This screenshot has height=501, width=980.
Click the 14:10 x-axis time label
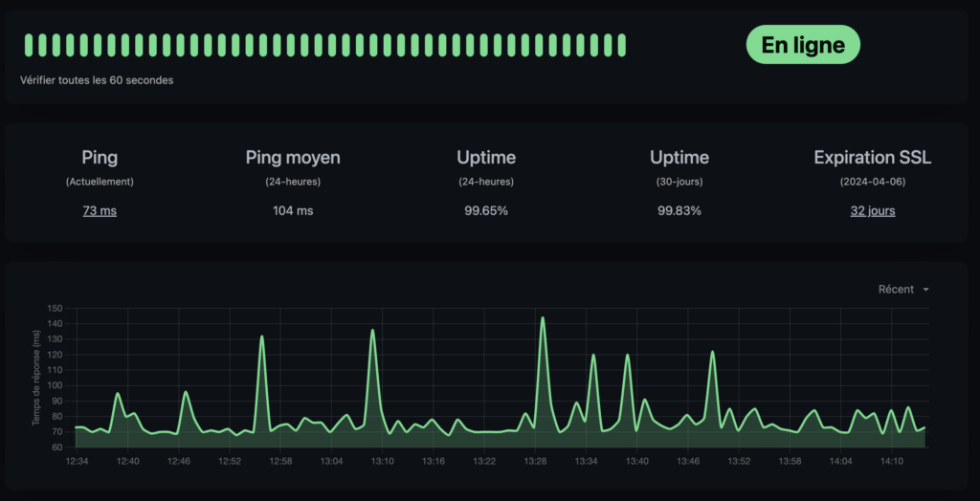click(892, 462)
